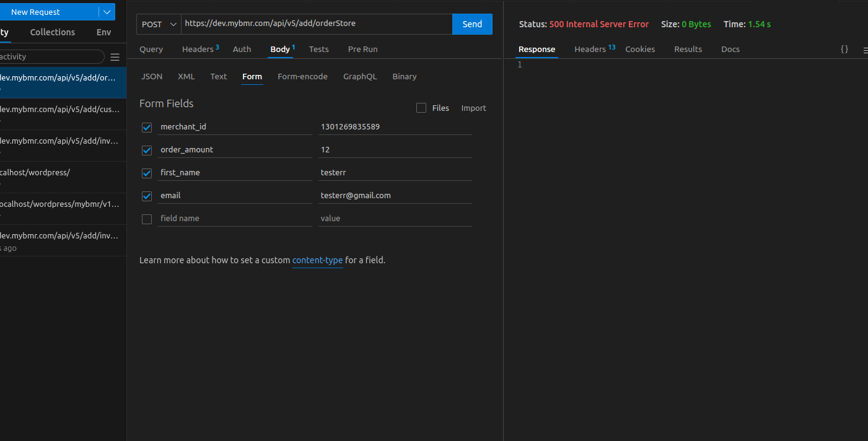Enable the Files checkbox

pyautogui.click(x=421, y=108)
